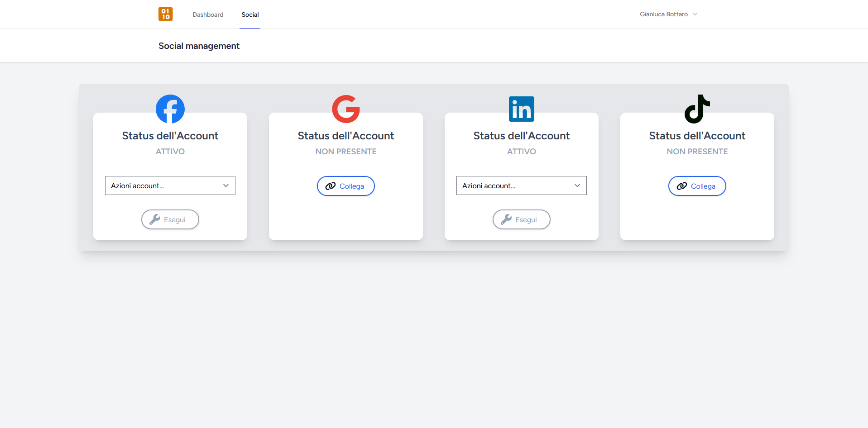Open the Facebook Azioni account dropdown

pyautogui.click(x=170, y=185)
